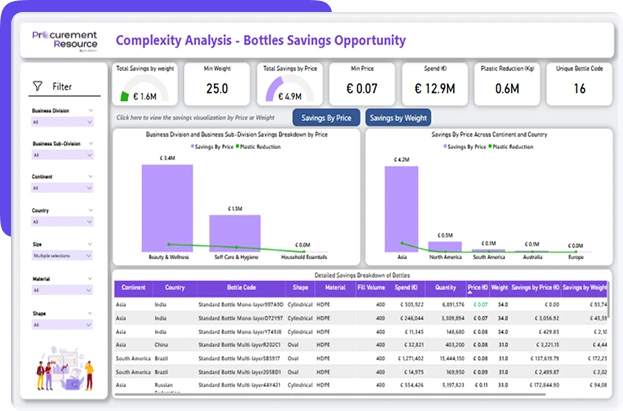Viewport: 623px width, 411px height.
Task: Click the Total Savings by Price gauge
Action: click(288, 90)
